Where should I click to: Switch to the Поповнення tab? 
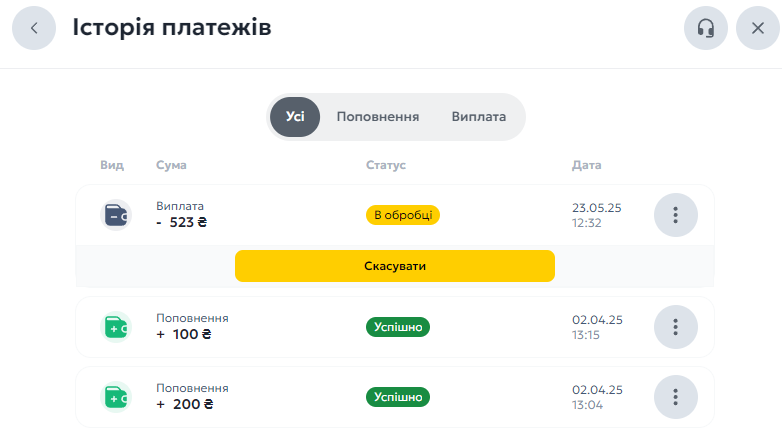point(378,117)
